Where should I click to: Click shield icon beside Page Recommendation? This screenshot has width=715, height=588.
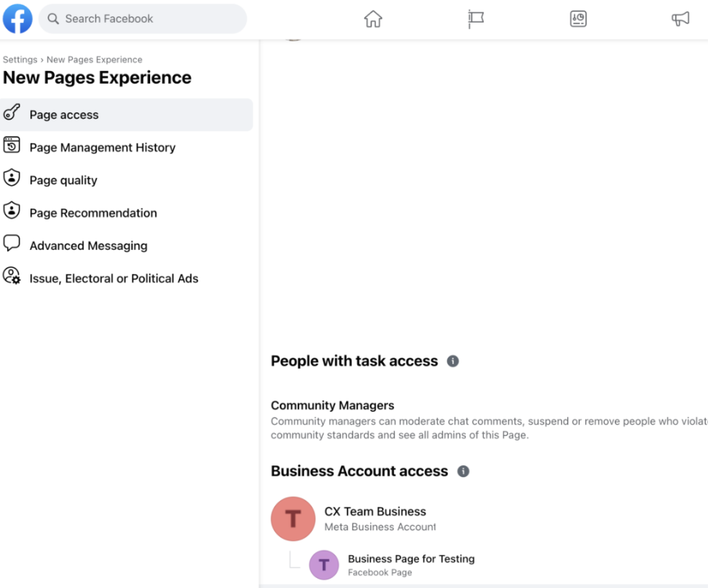tap(12, 211)
